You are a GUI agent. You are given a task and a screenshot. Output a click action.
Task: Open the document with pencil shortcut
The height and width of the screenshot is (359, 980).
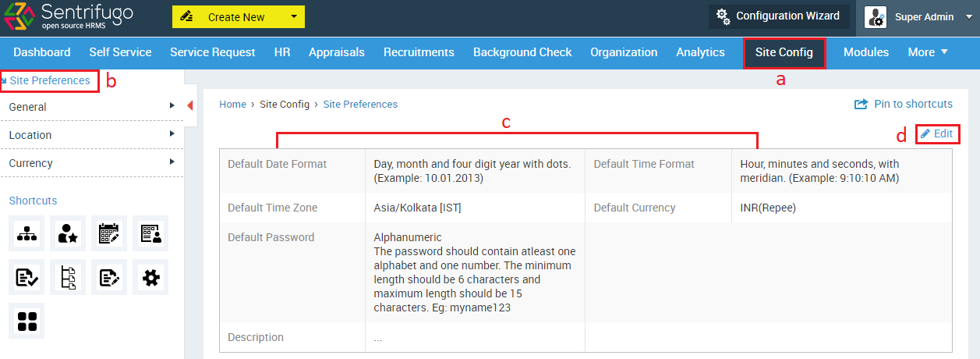[x=109, y=277]
